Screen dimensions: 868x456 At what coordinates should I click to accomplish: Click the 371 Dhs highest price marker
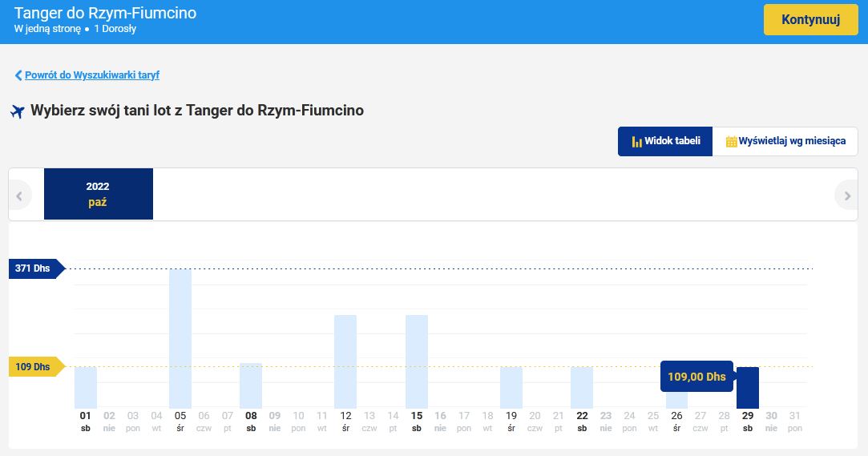tap(33, 268)
